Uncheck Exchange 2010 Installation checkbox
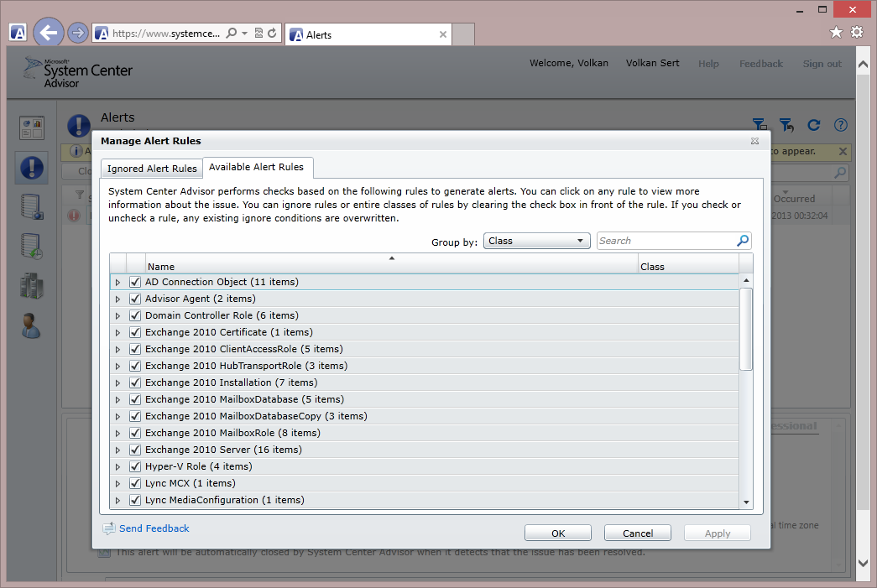 coord(135,382)
